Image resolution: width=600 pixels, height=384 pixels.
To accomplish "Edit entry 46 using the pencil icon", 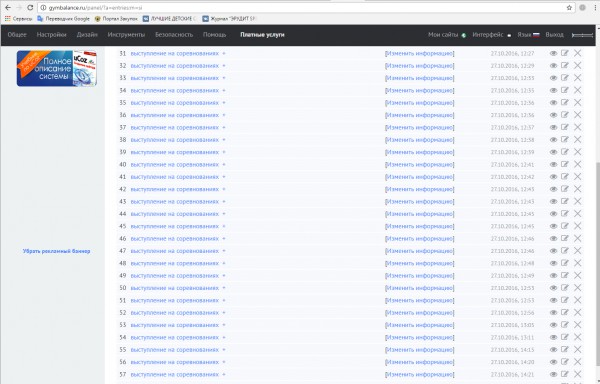I will coord(565,239).
